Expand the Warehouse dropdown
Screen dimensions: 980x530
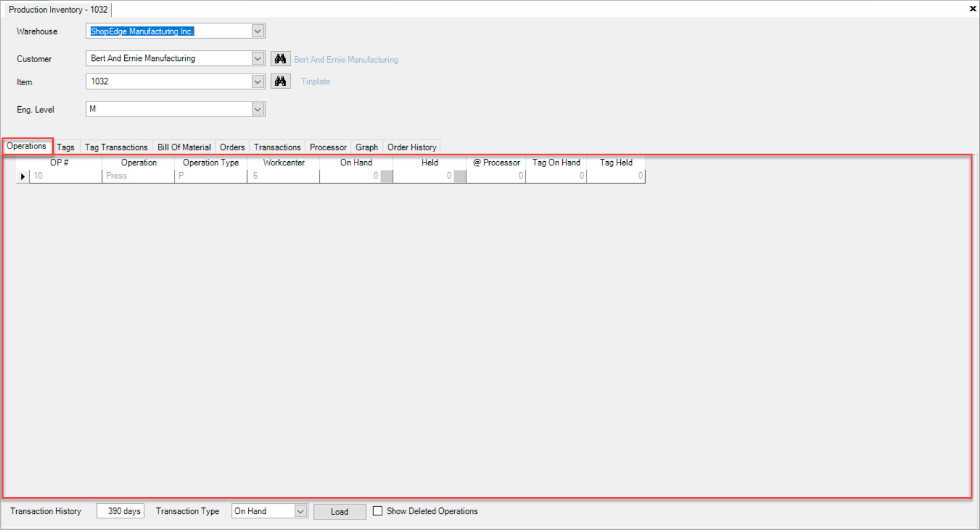point(258,31)
